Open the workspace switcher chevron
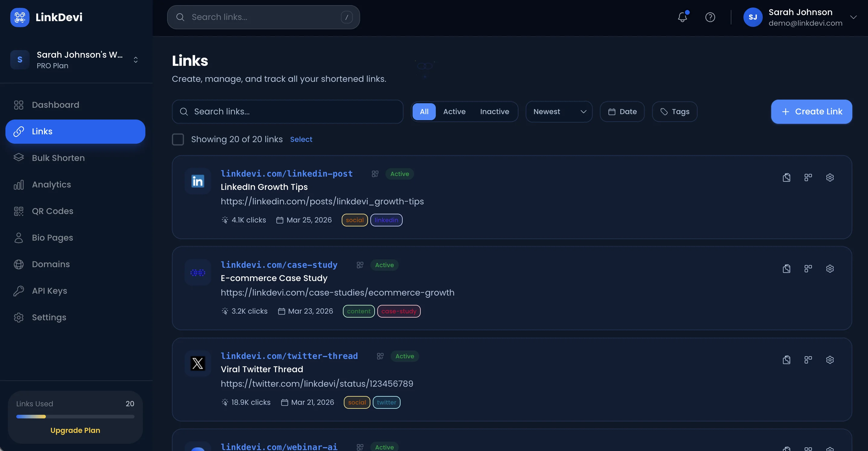This screenshot has width=868, height=451. [x=136, y=60]
